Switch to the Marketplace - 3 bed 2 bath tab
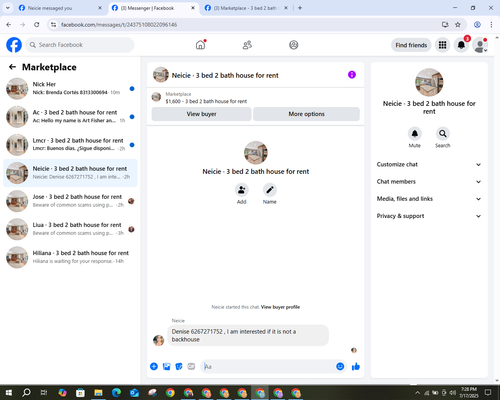This screenshot has width=500, height=400. (246, 8)
